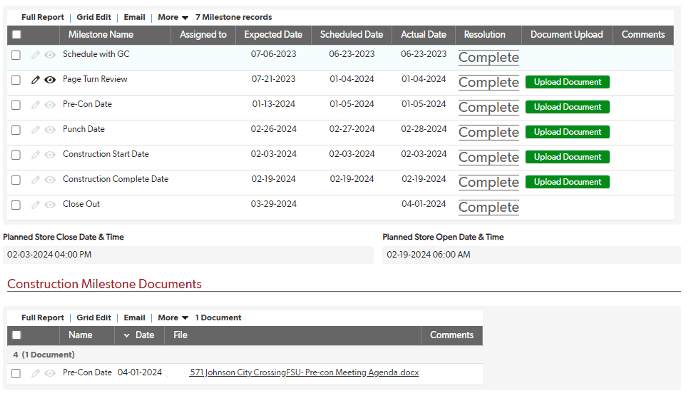View Construction Complete Date record via eye icon
The image size is (688, 396).
(50, 180)
